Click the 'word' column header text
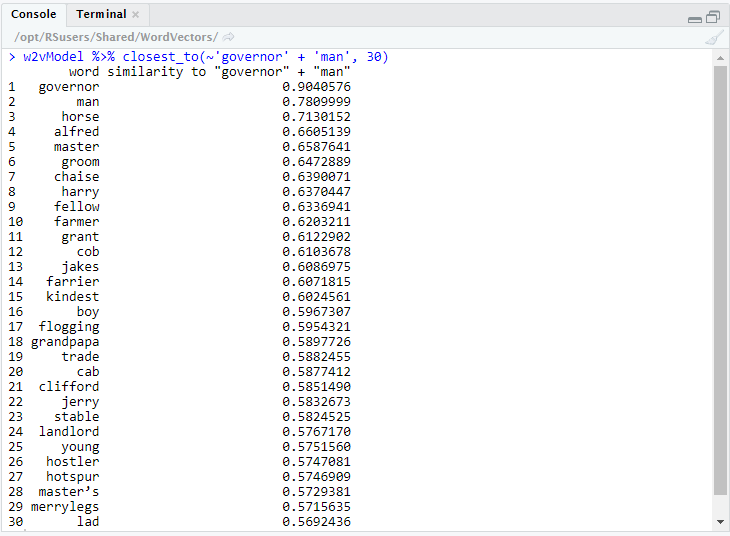730x536 pixels. click(84, 72)
